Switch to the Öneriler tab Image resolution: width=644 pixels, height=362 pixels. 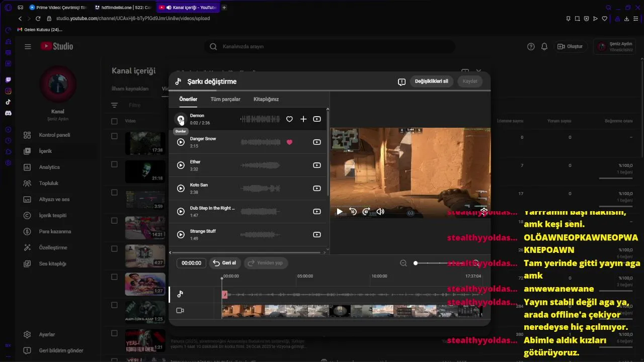(188, 99)
